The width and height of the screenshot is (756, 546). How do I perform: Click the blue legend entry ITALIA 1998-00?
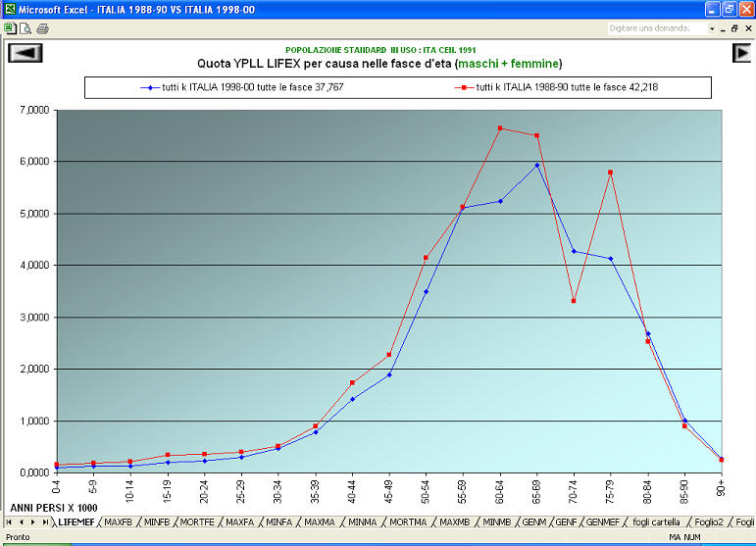click(242, 87)
